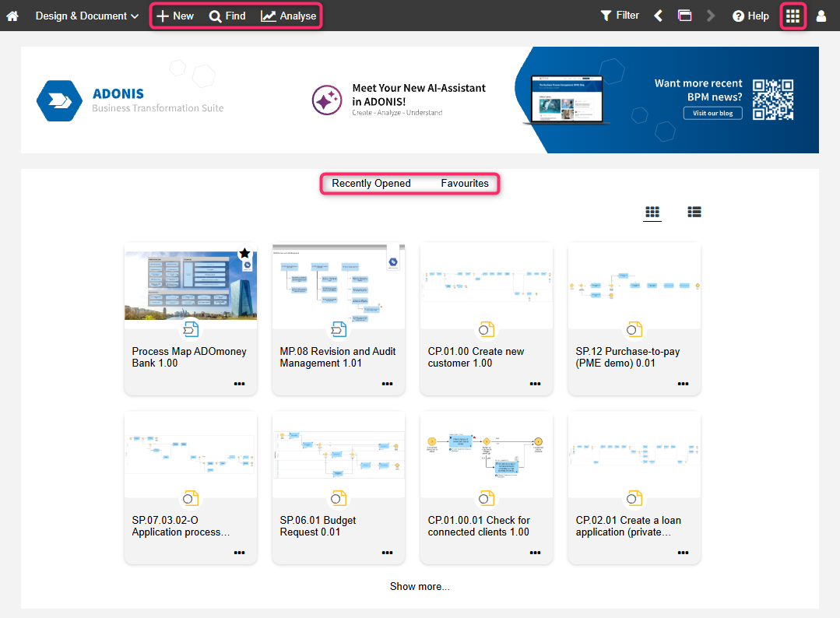The width and height of the screenshot is (840, 618).
Task: Open the user account icon
Action: click(822, 15)
